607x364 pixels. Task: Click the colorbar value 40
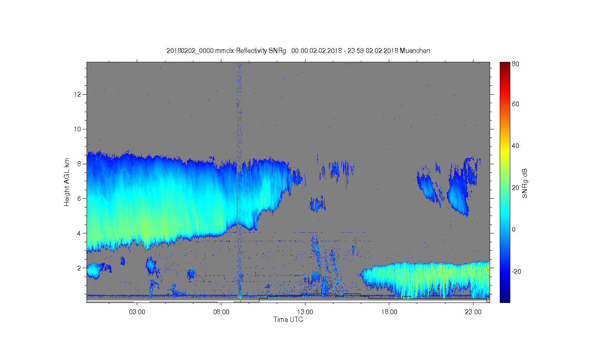pos(516,146)
